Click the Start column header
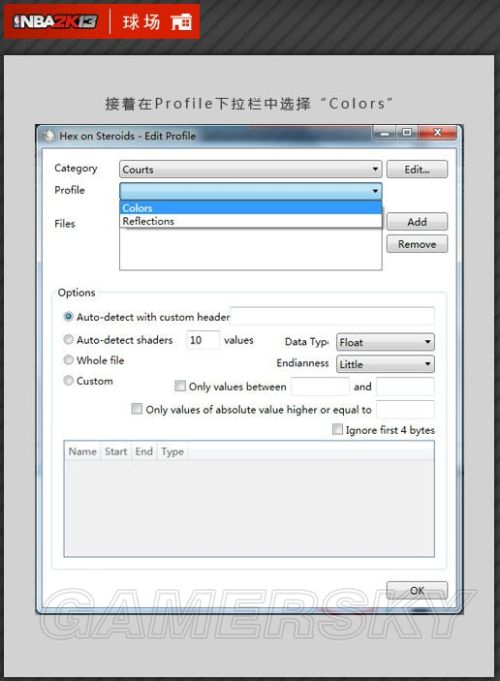This screenshot has width=500, height=681. click(x=116, y=451)
